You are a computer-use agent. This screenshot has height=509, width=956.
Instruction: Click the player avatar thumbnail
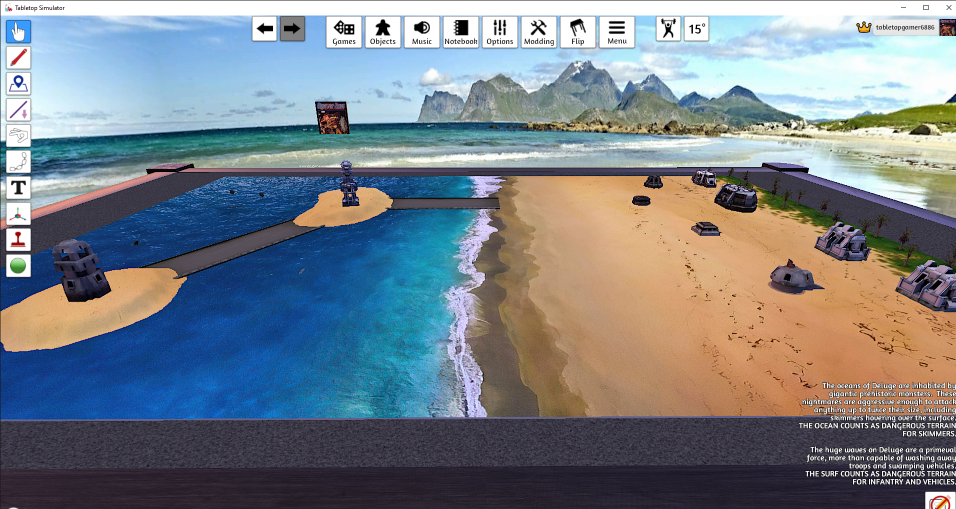[x=947, y=27]
